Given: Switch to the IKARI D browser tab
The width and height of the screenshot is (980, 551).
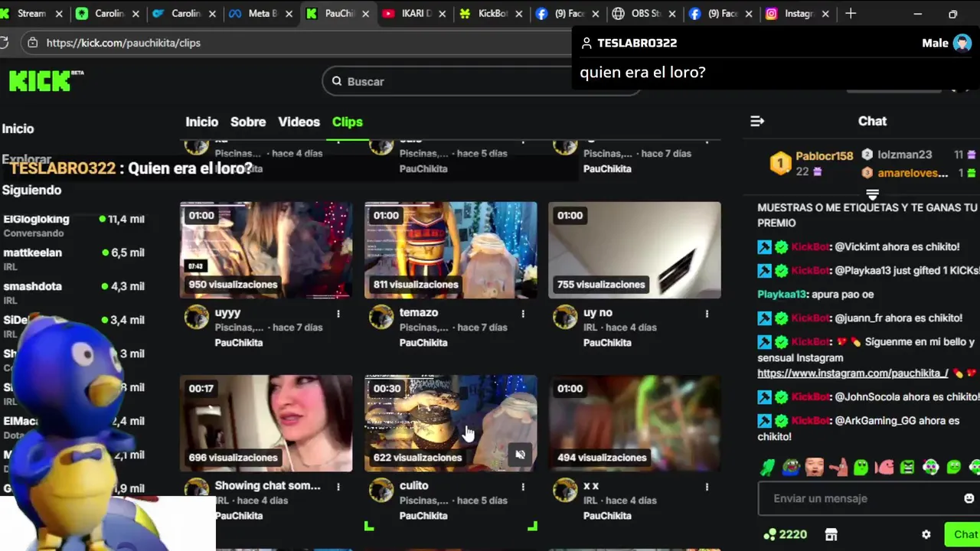Looking at the screenshot, I should coord(413,14).
